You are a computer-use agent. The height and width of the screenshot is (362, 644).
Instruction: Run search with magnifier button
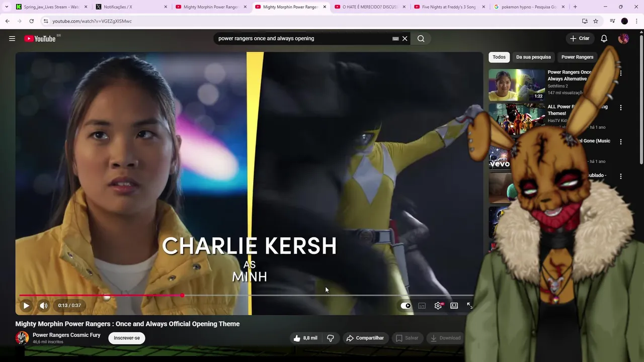tap(421, 39)
